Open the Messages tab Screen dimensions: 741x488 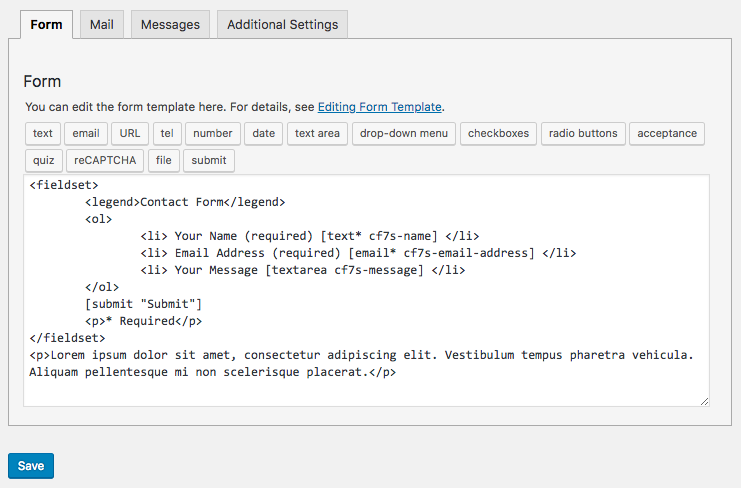pyautogui.click(x=170, y=25)
